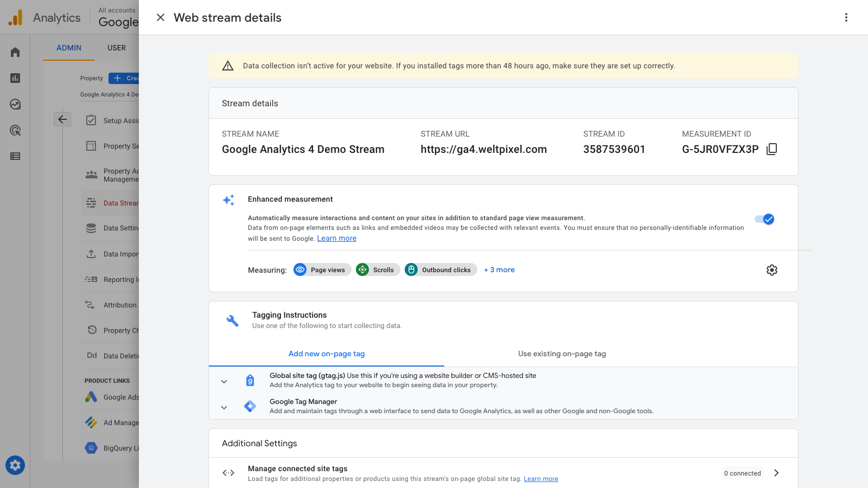The height and width of the screenshot is (488, 868).
Task: Switch to the ADMIN tab
Action: 69,48
